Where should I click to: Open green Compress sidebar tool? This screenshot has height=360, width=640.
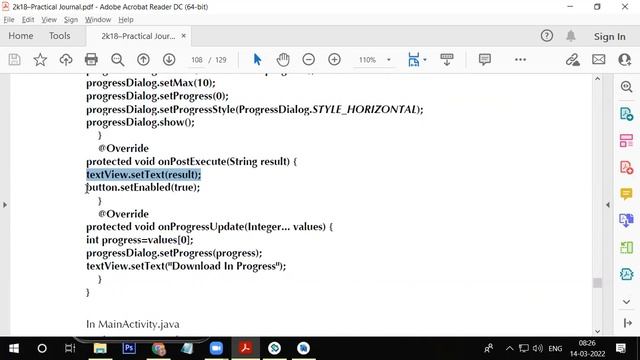click(x=627, y=247)
